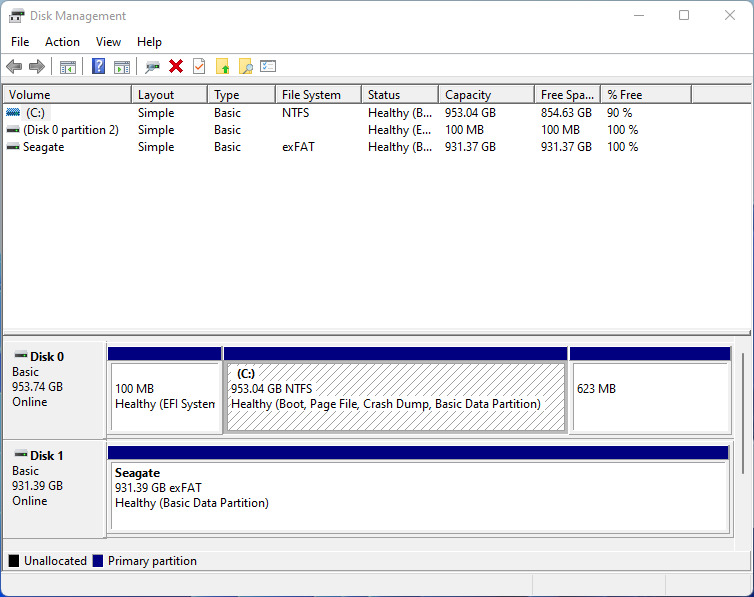Viewport: 754px width, 597px height.
Task: Click the folder with magnifier icon
Action: tap(246, 66)
